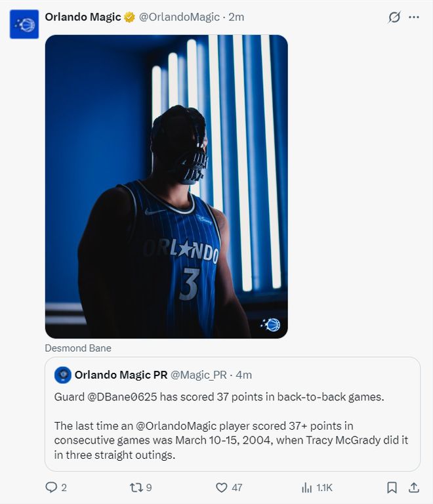Screen dimensions: 433x504
Task: Like the Orlando Magic post
Action: [x=222, y=487]
